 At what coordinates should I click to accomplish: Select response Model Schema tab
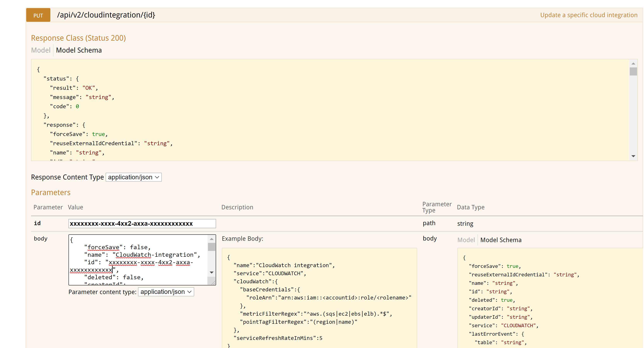tap(79, 50)
